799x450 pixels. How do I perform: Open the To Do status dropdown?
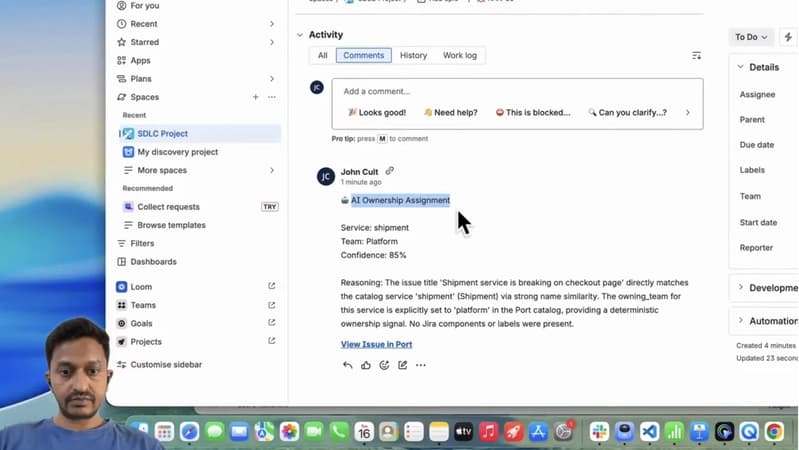click(751, 37)
